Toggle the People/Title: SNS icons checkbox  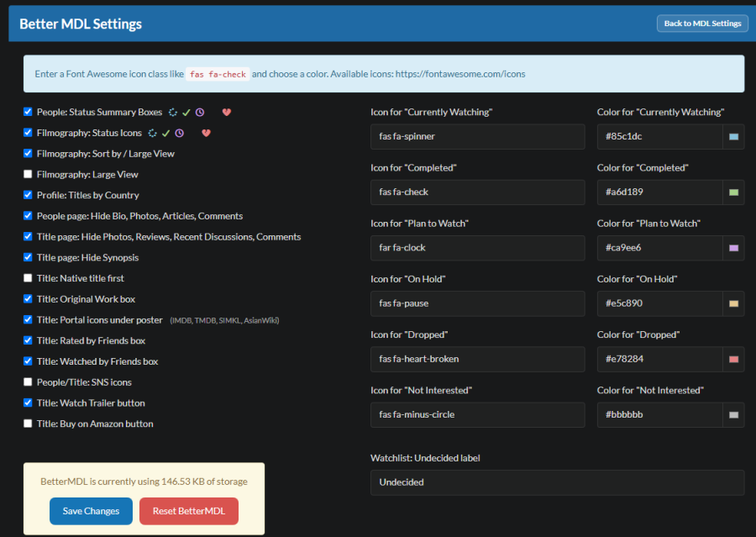pos(28,382)
